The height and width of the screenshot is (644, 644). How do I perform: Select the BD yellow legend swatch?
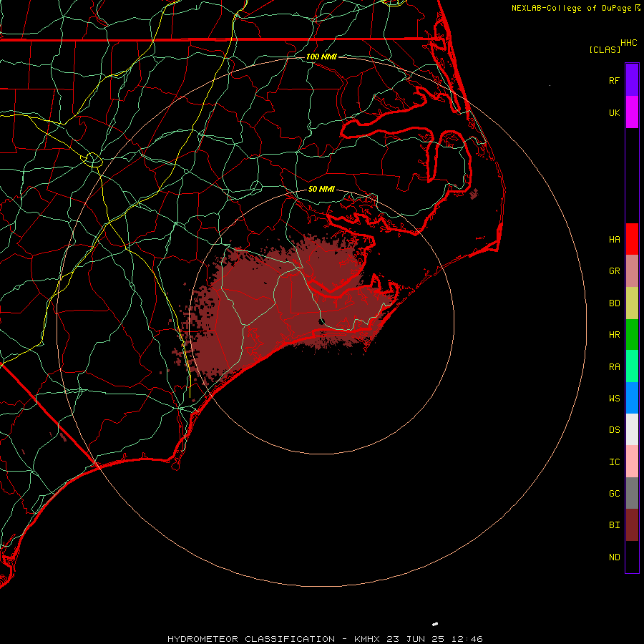[x=632, y=303]
